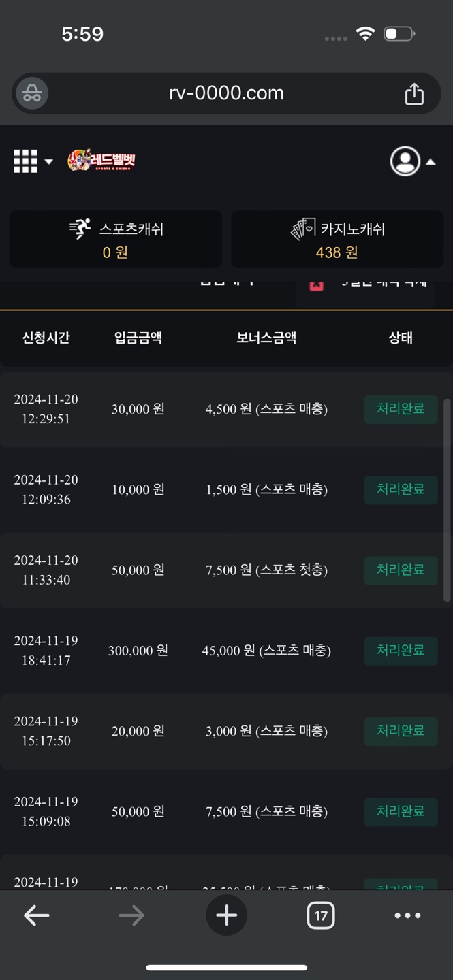
Task: Click the rv-0000.com address field
Action: click(226, 93)
